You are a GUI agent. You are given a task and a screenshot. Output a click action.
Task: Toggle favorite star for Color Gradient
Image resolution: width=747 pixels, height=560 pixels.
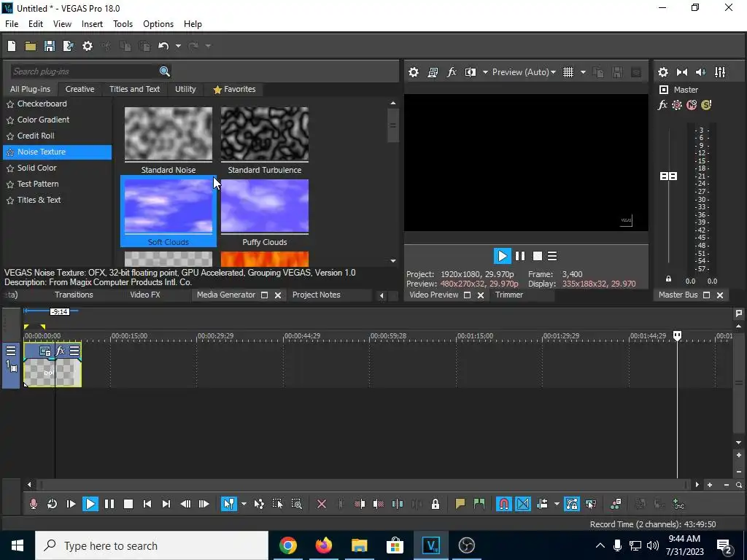10,120
